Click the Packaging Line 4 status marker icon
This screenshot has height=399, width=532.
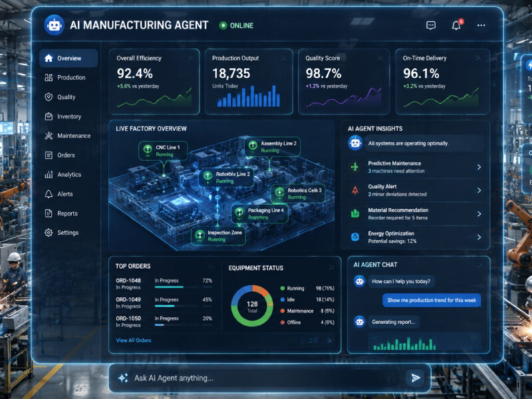point(239,212)
